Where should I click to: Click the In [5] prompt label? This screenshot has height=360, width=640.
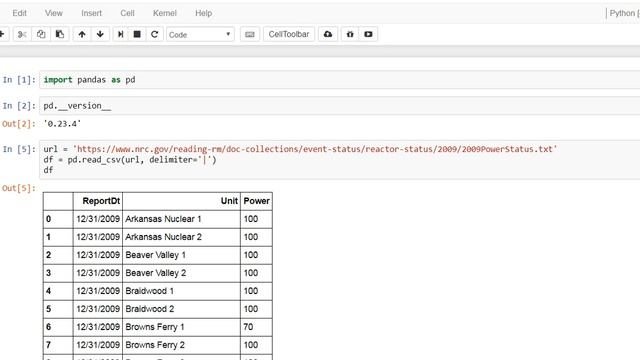pyautogui.click(x=19, y=149)
